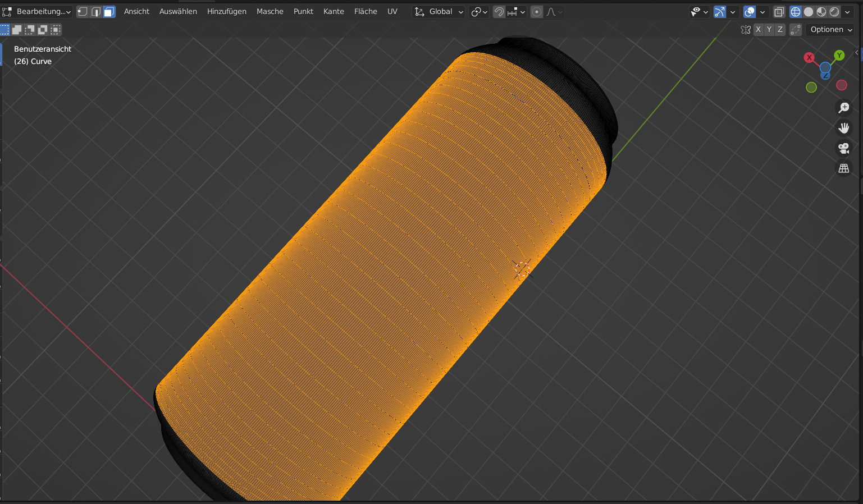Switch to solid viewport shading

point(809,12)
